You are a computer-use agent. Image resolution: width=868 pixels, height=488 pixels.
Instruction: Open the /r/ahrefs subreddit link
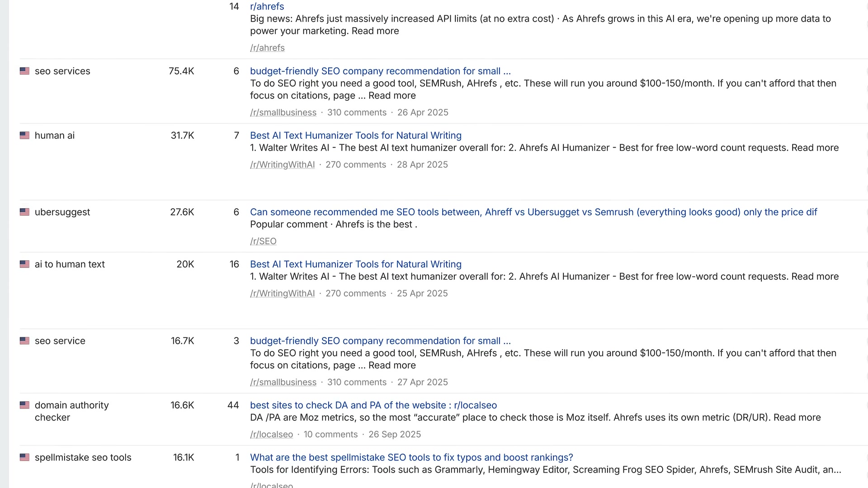[x=267, y=48]
